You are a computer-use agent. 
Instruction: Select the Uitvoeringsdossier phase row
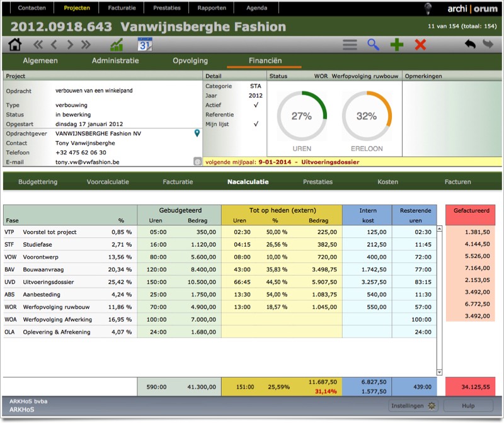tap(220, 282)
